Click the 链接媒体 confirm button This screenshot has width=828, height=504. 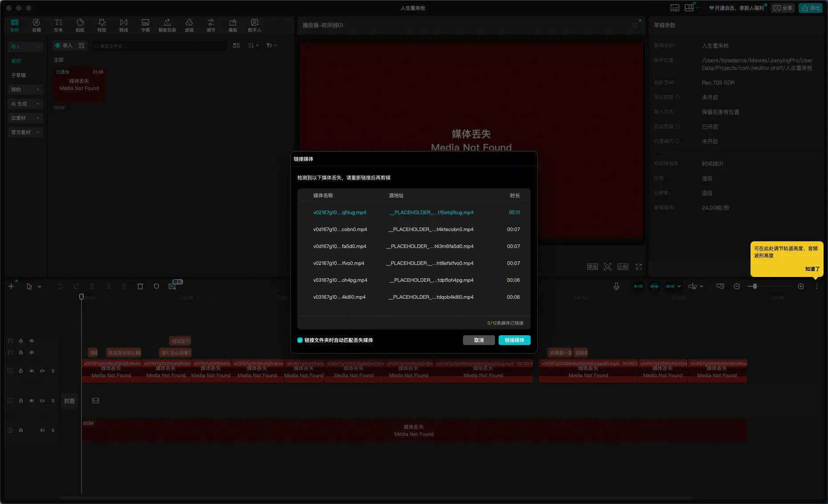click(514, 340)
